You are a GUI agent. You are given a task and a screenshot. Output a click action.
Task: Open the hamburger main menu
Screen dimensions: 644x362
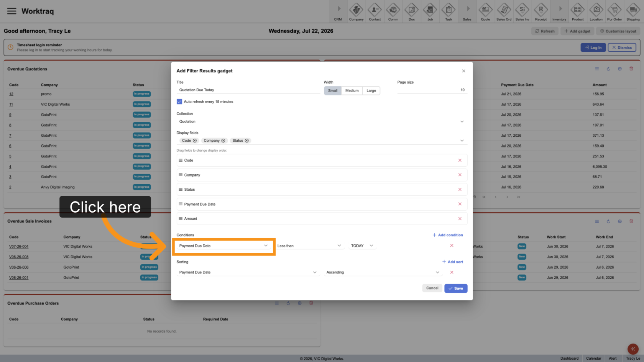(12, 11)
